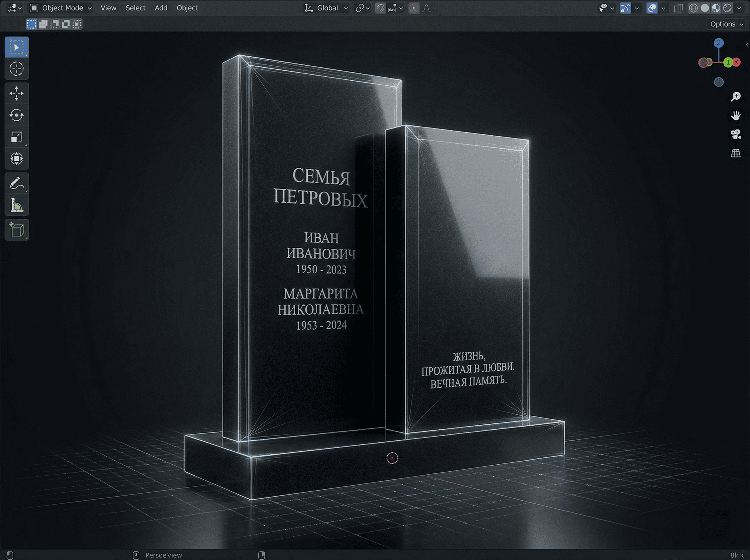Open the Add menu
This screenshot has height=560, width=750.
coord(161,8)
